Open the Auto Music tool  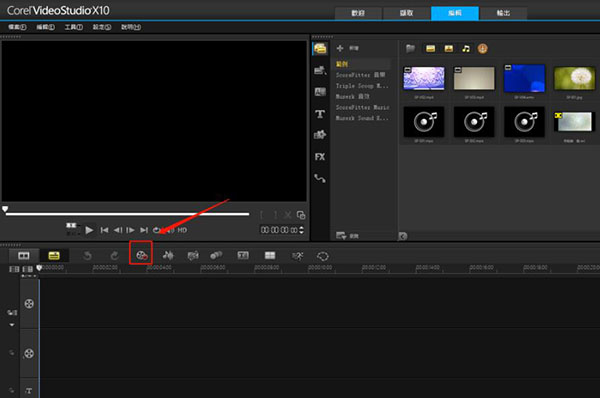pyautogui.click(x=192, y=255)
